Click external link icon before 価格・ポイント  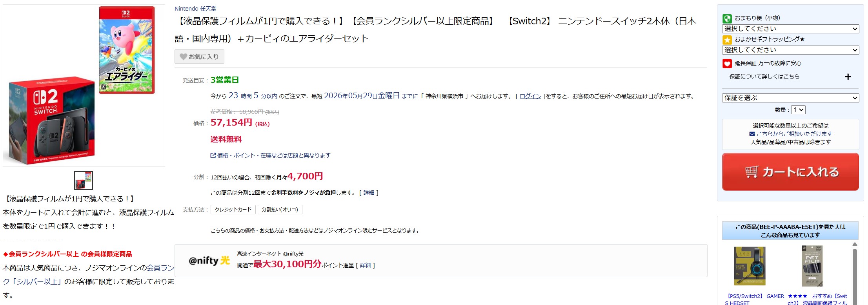[213, 155]
